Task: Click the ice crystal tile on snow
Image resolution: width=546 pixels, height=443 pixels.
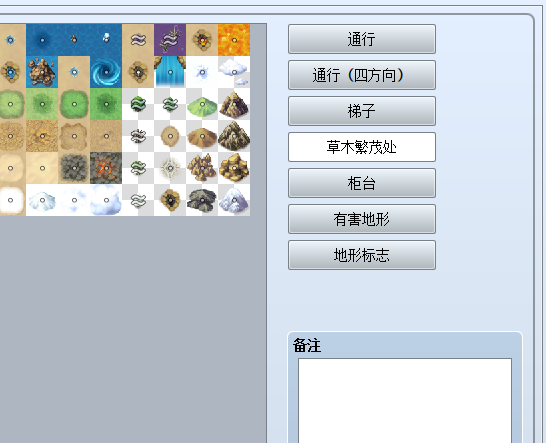Action: [x=202, y=72]
